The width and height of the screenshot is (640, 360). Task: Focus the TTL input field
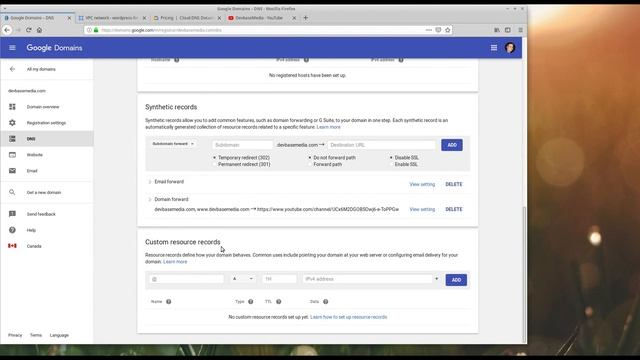pyautogui.click(x=279, y=279)
